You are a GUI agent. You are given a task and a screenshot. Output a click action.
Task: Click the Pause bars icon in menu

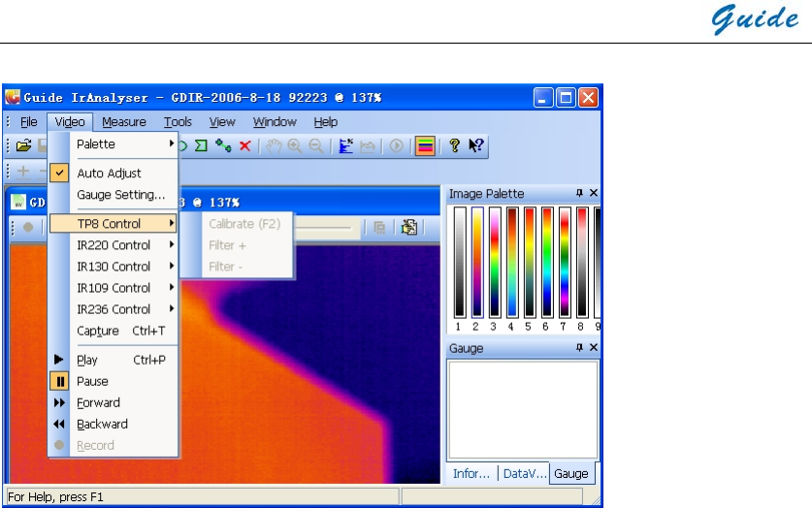tap(59, 381)
